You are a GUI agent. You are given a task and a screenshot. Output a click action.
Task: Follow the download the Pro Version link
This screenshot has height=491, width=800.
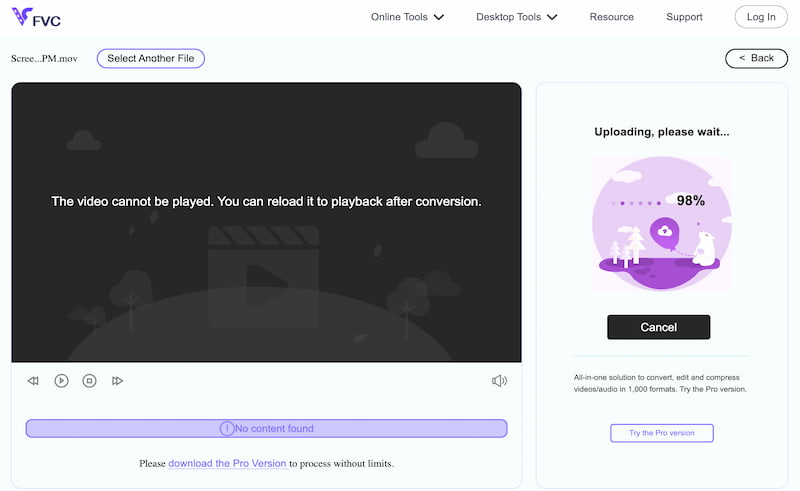pyautogui.click(x=227, y=463)
